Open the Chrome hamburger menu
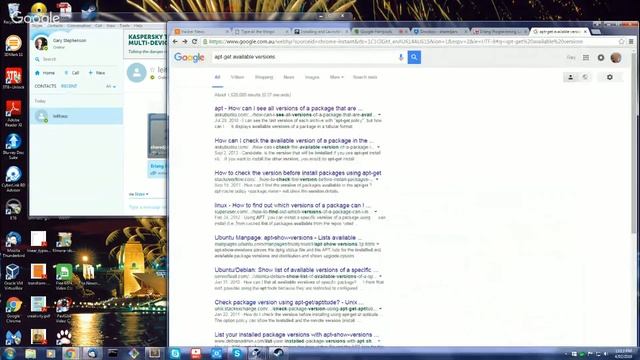640x360 pixels. (x=631, y=42)
